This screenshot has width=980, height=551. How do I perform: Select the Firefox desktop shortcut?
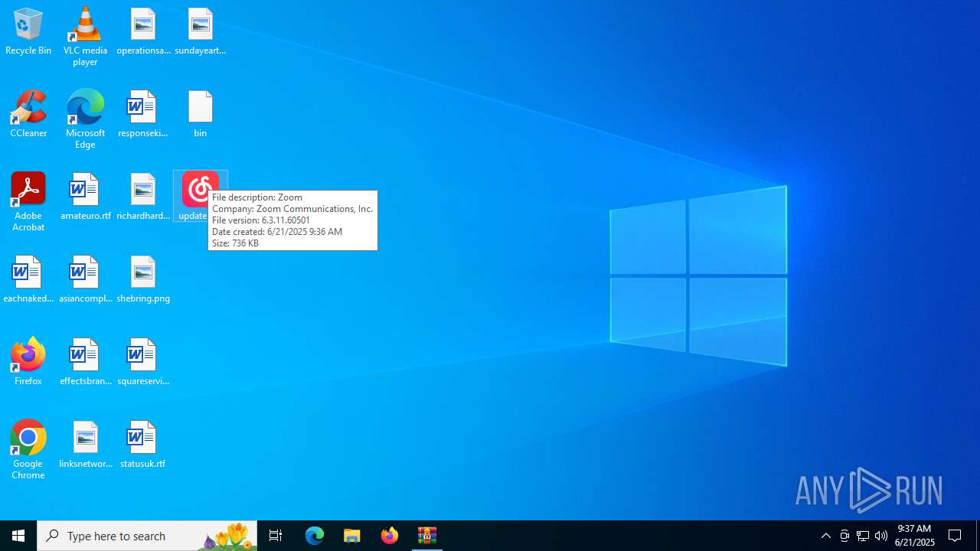coord(28,361)
